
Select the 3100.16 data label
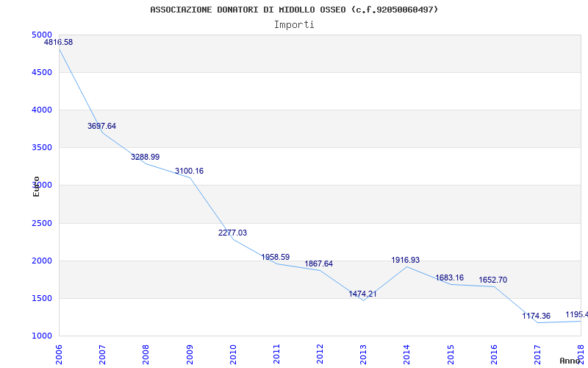click(x=190, y=171)
